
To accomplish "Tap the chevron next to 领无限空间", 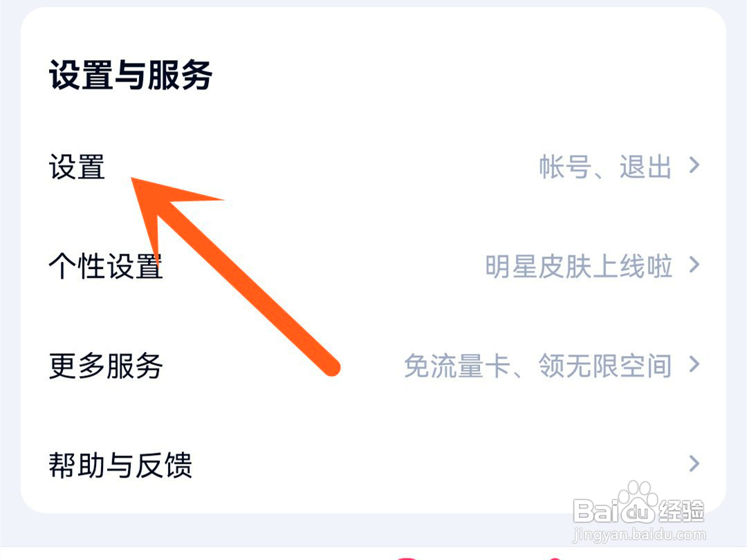I will [694, 364].
